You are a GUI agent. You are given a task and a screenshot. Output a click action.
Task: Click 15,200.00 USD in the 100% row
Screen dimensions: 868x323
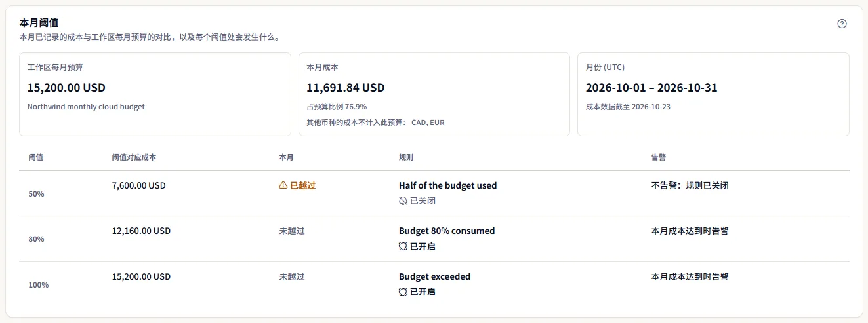coord(141,276)
